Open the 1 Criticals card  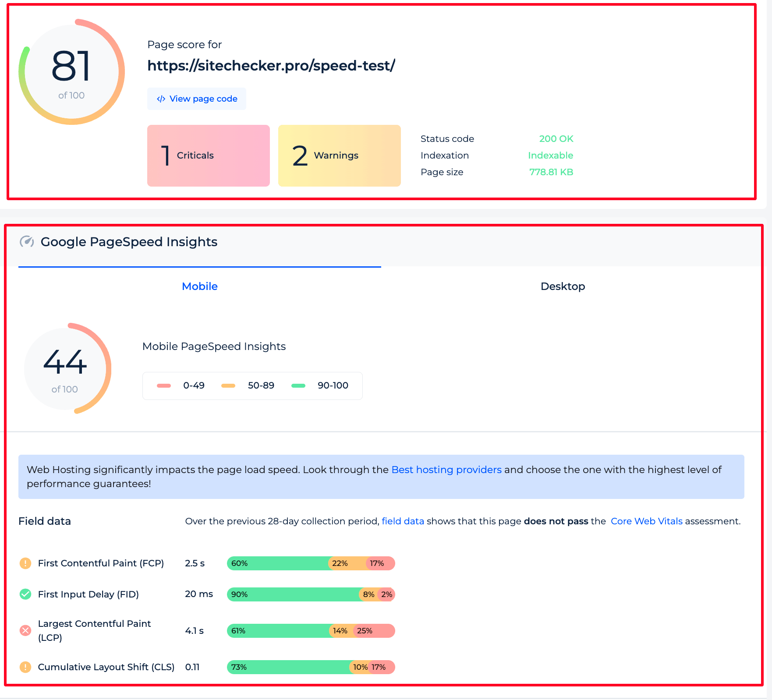209,156
